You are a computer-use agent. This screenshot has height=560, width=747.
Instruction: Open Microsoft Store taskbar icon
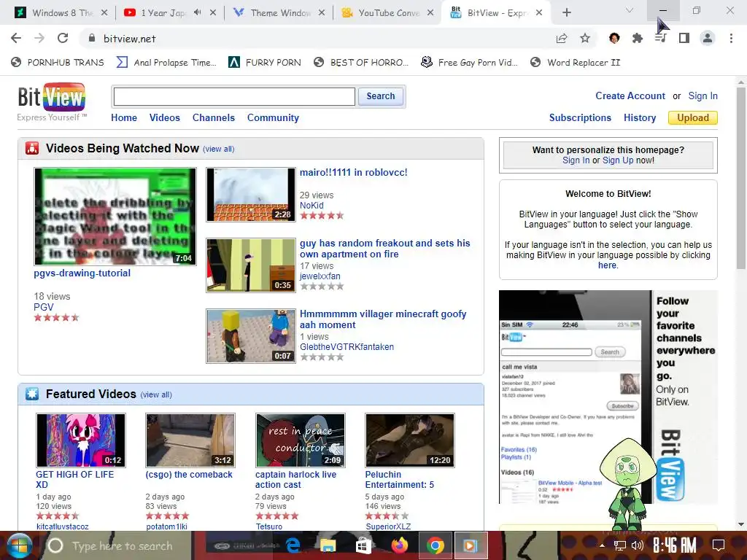pyautogui.click(x=363, y=545)
